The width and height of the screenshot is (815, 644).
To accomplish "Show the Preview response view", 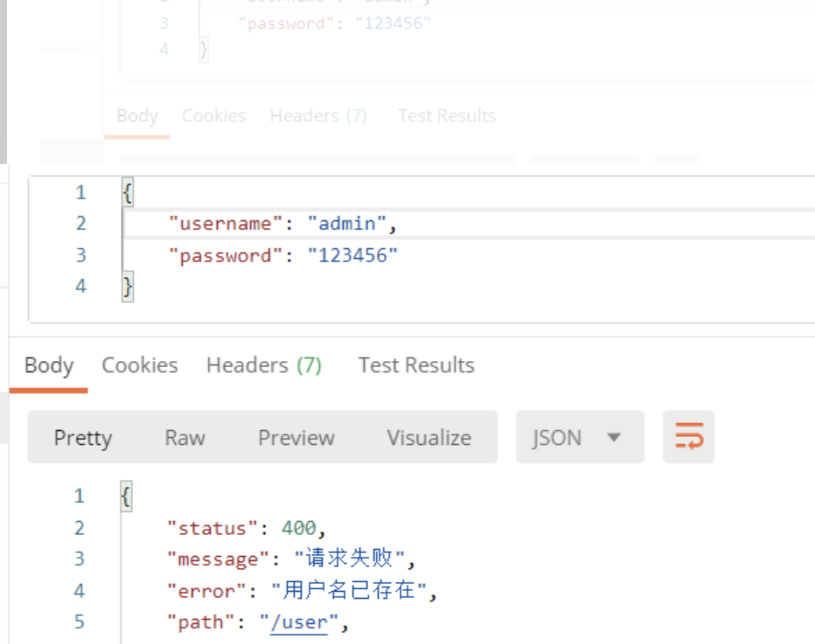I will coord(296,438).
